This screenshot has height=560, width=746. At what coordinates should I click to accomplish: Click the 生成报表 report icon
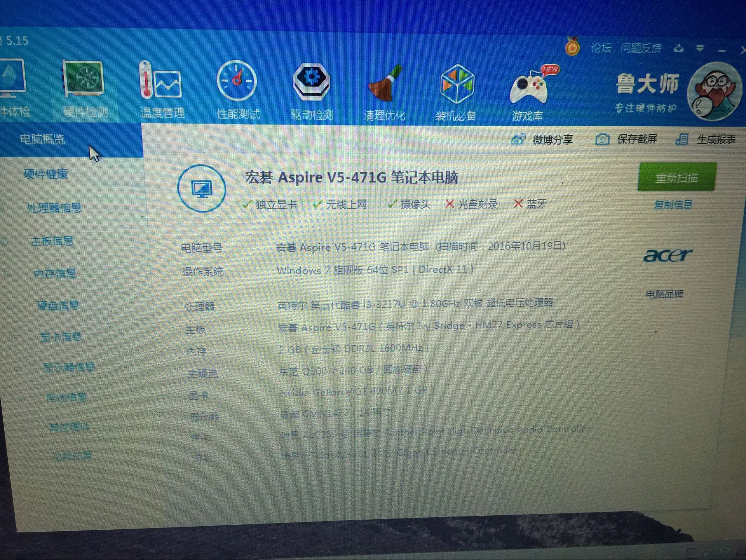(x=682, y=139)
